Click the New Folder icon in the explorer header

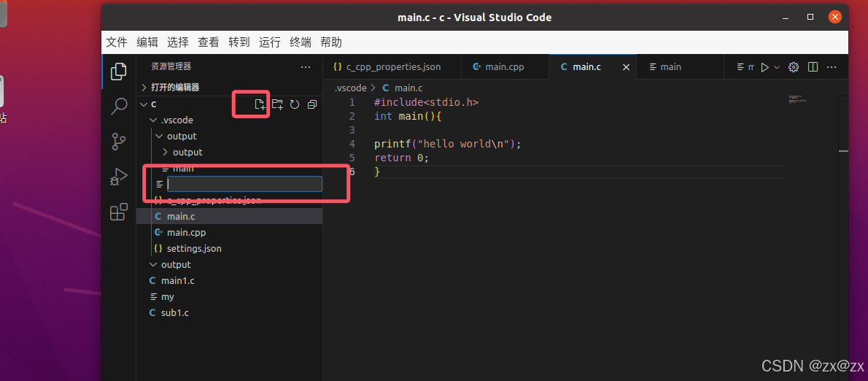tap(277, 104)
